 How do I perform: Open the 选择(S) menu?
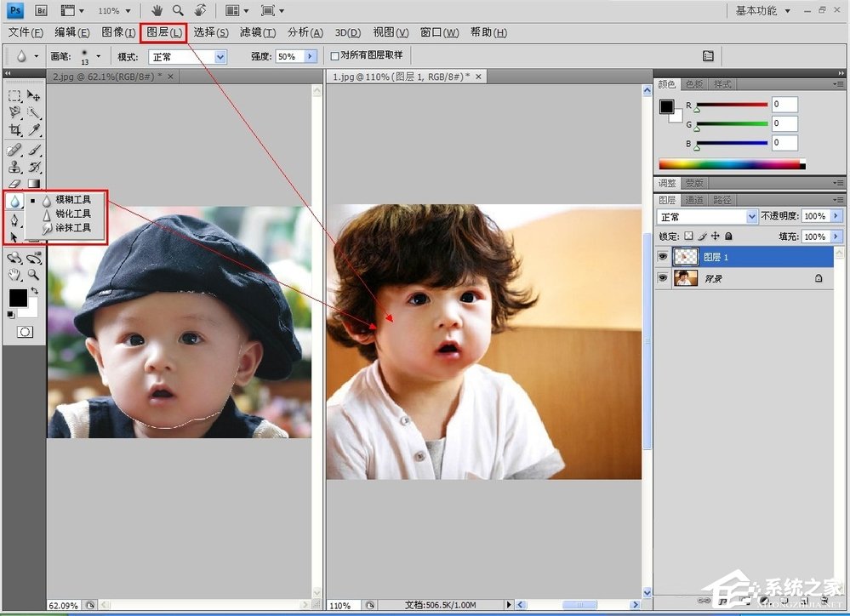[211, 32]
